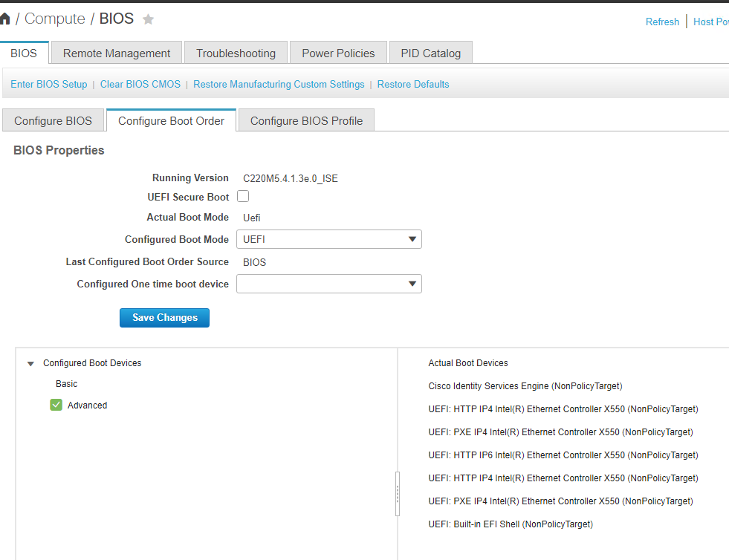Click the Actual Boot Devices heading
This screenshot has height=560, width=729.
click(467, 363)
